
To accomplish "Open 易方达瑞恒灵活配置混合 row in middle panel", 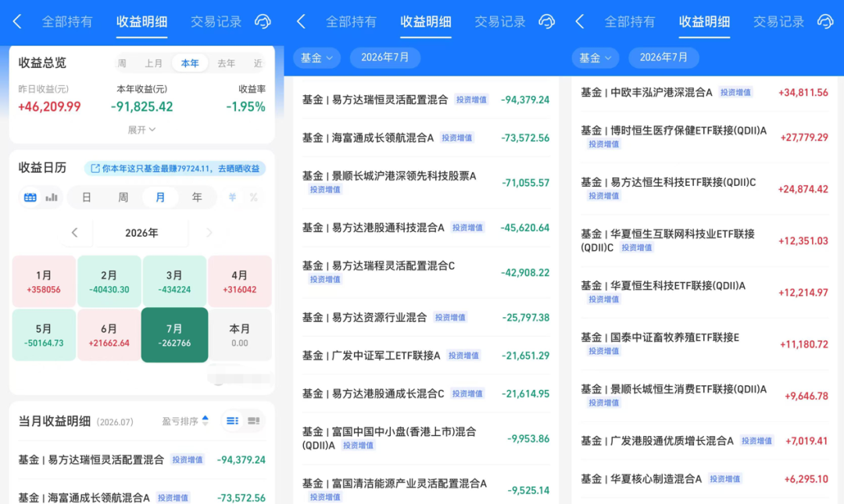I will pyautogui.click(x=425, y=99).
